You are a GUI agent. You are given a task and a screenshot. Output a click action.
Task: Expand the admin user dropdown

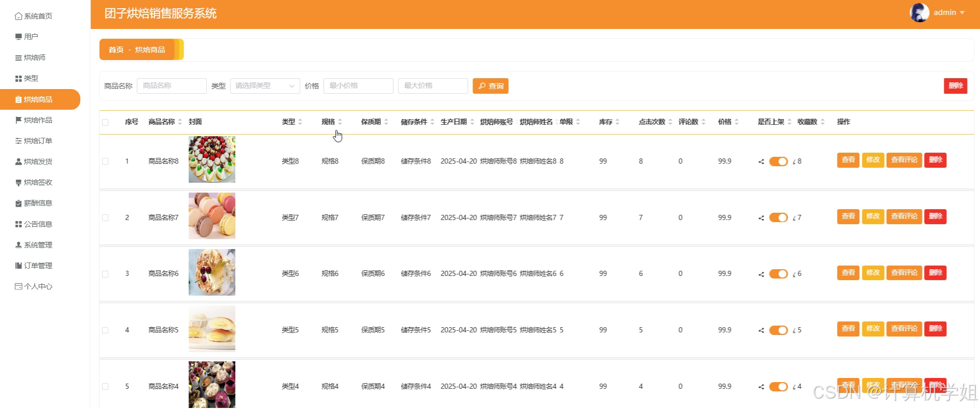click(x=962, y=12)
